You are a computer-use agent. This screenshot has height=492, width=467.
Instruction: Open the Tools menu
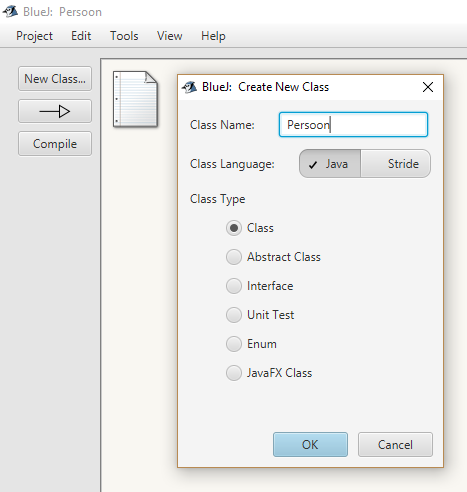tap(124, 36)
